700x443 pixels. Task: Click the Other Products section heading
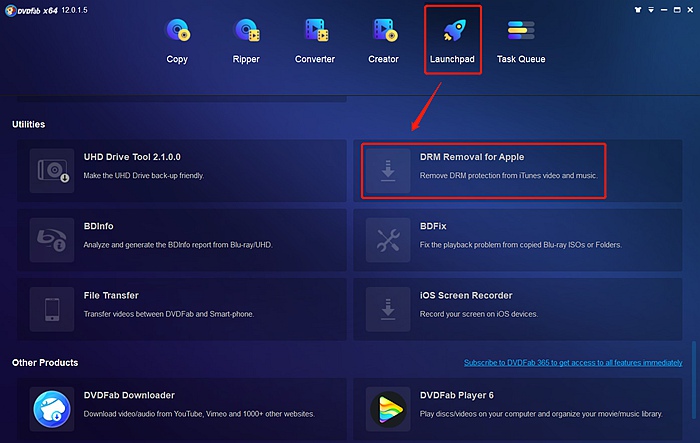click(x=45, y=363)
